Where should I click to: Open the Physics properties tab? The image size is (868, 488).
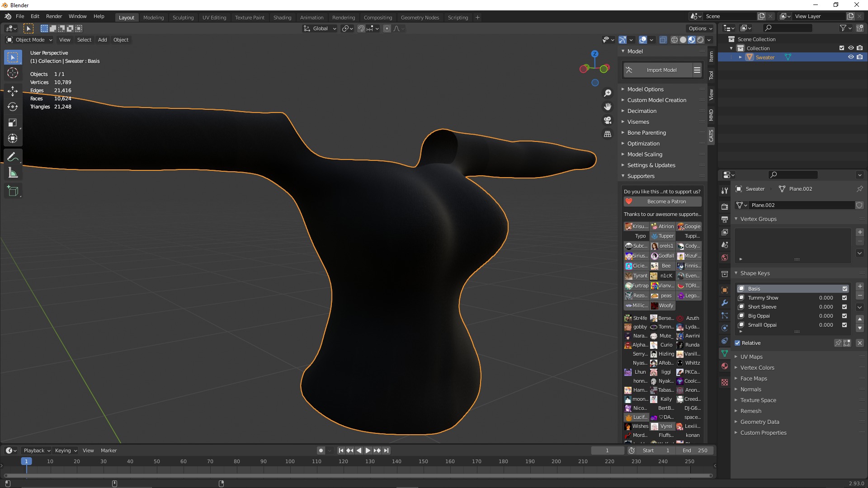coord(725,328)
